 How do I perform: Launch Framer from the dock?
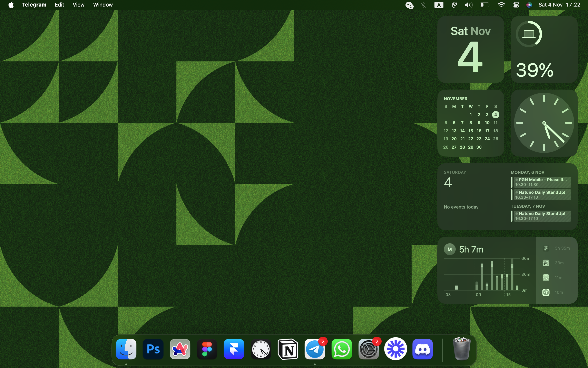234,349
